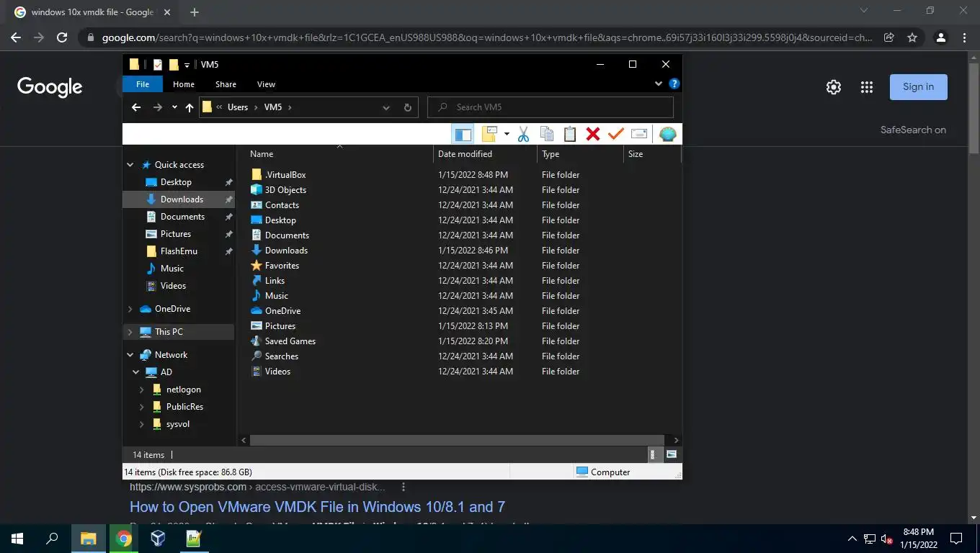This screenshot has height=553, width=980.
Task: Click the Copy icon in the toolbar
Action: click(x=547, y=134)
